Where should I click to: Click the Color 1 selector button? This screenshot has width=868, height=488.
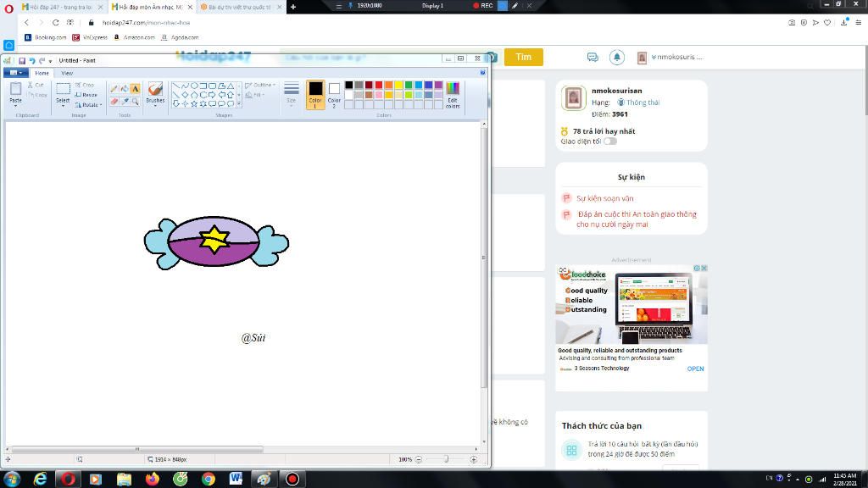click(315, 94)
